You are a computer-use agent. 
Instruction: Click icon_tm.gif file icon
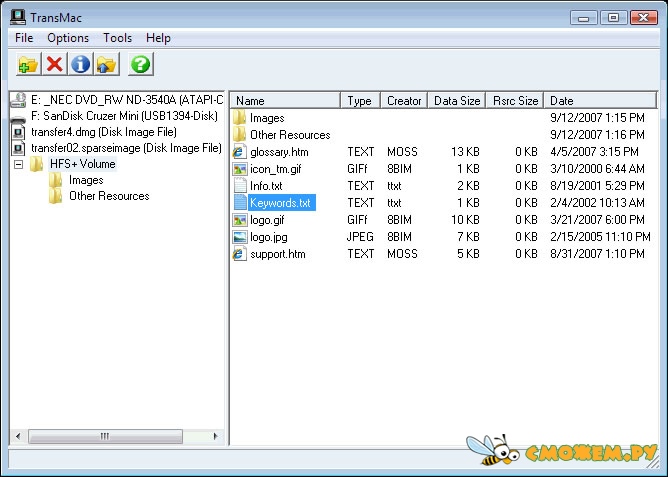tap(239, 169)
